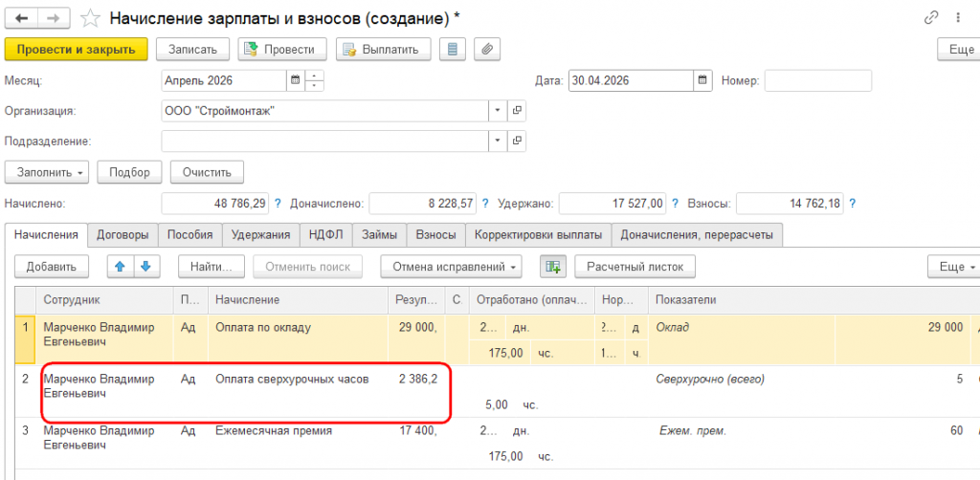Move row up with blue up arrow

click(x=120, y=267)
